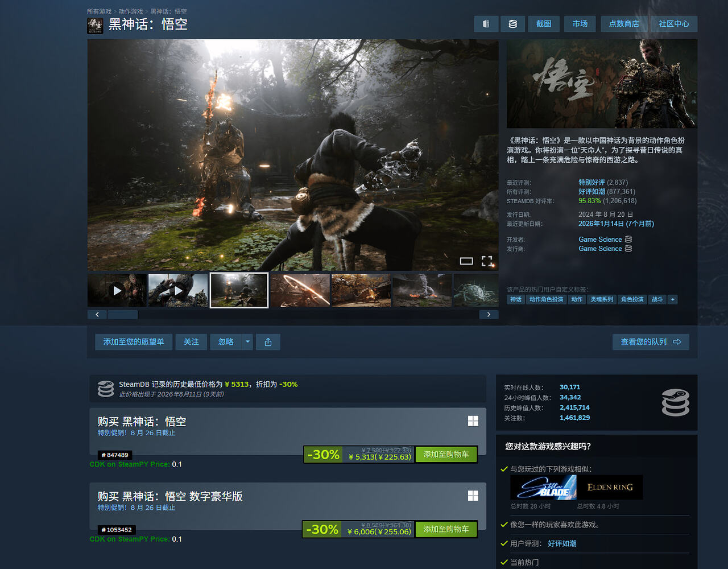Open the PCGamingWiki icon button
This screenshot has width=728, height=569.
click(x=486, y=24)
